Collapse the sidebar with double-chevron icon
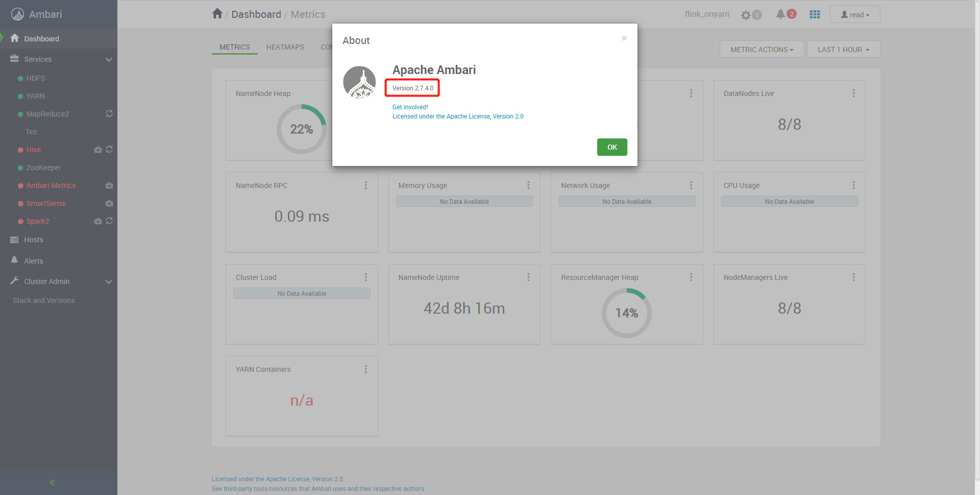The height and width of the screenshot is (495, 980). tap(52, 482)
